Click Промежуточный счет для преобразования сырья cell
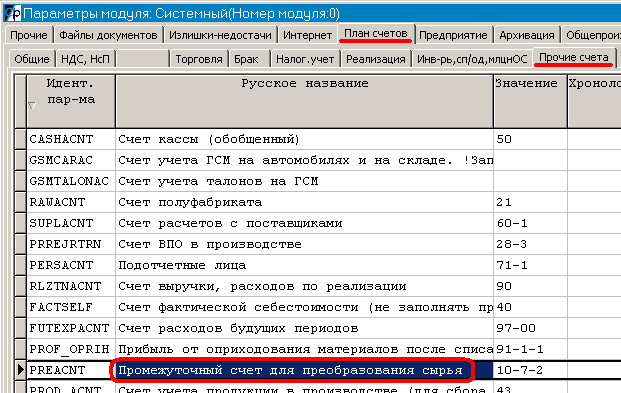 pos(304,370)
